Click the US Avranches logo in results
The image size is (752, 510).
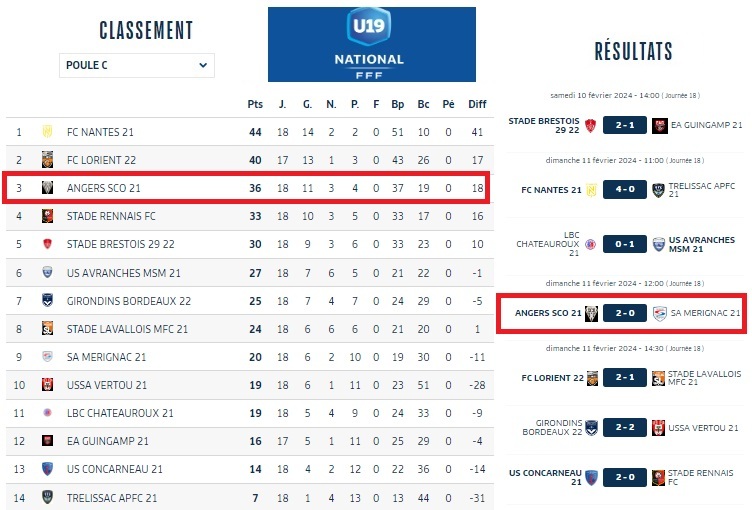659,244
